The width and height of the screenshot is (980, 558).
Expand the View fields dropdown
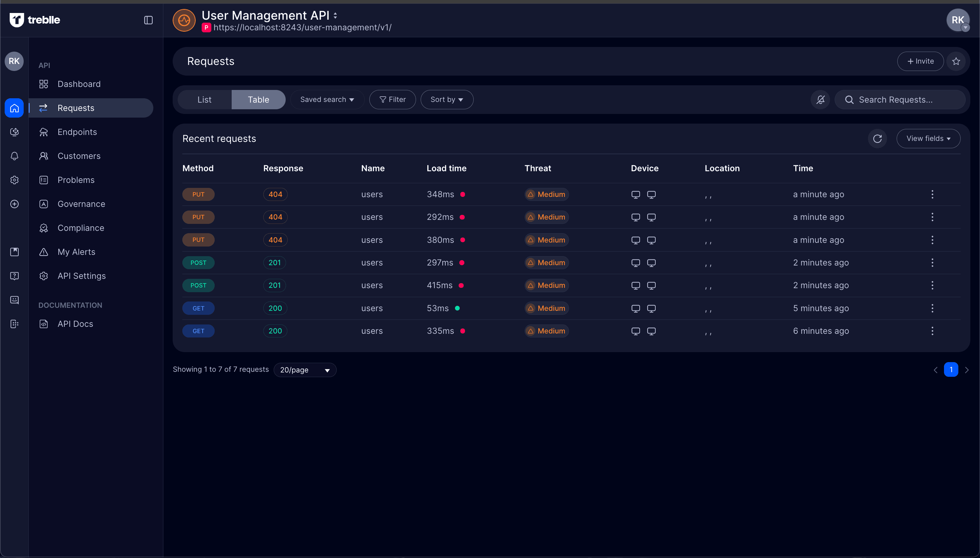[928, 138]
